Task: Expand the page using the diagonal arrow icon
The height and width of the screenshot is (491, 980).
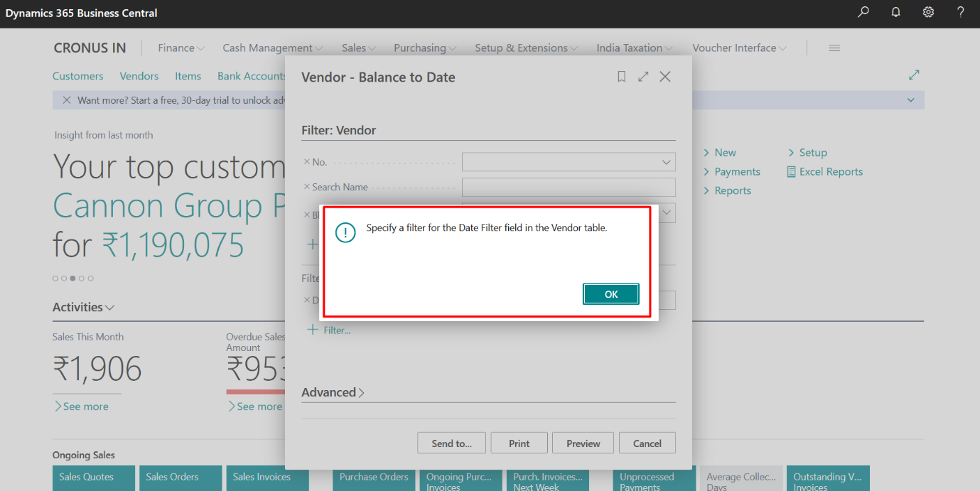Action: pos(914,74)
